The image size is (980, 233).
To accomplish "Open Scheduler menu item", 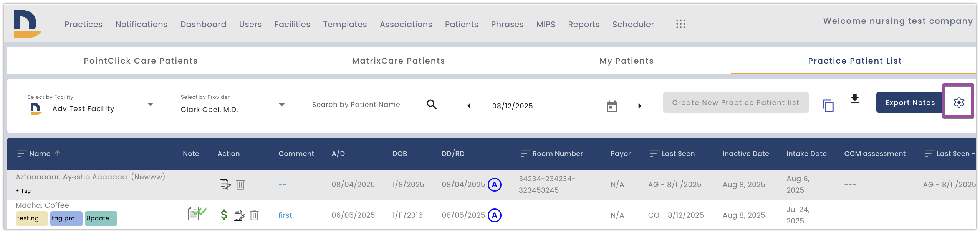I will click(633, 25).
